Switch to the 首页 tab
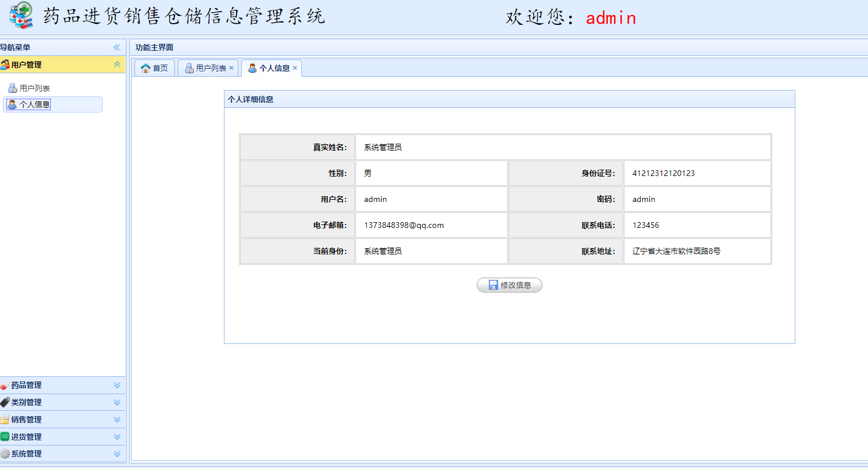Viewport: 868px width, 468px height. click(154, 68)
